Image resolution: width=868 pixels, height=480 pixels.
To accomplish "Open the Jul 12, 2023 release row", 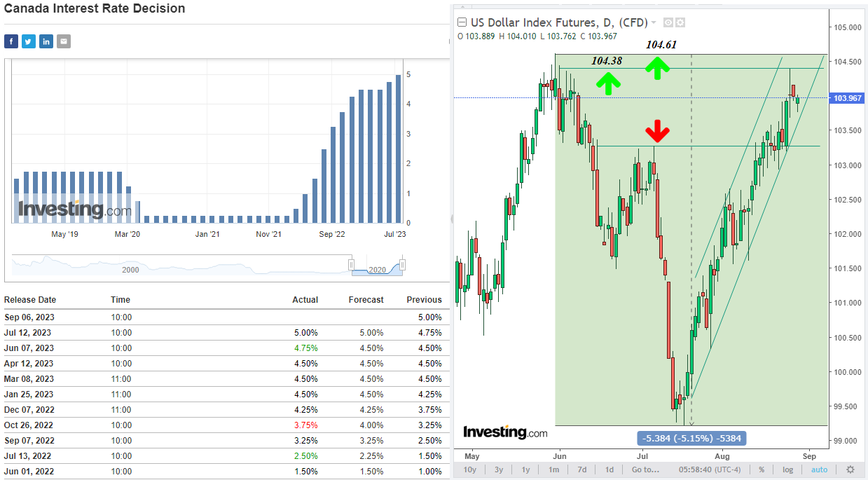I will pos(28,333).
